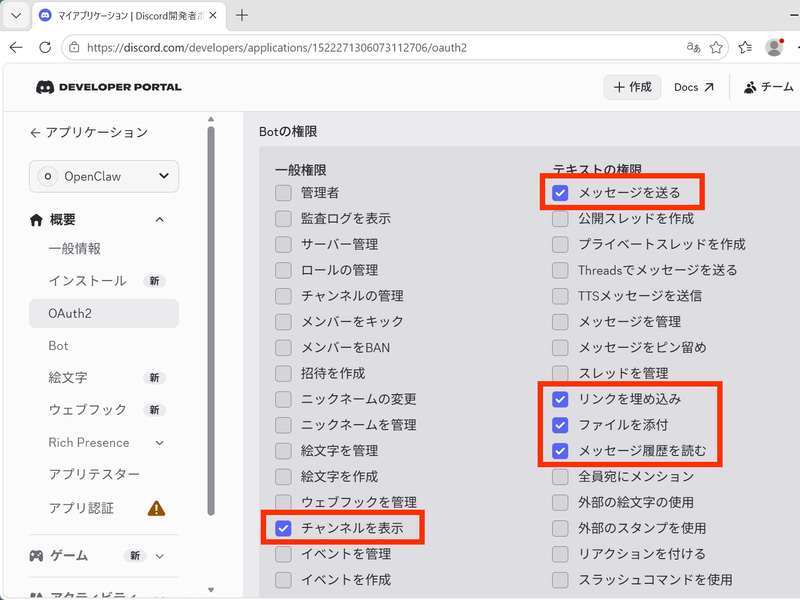This screenshot has width=800, height=600.
Task: Enable 公開スレッドを作成 checkbox
Action: (560, 219)
